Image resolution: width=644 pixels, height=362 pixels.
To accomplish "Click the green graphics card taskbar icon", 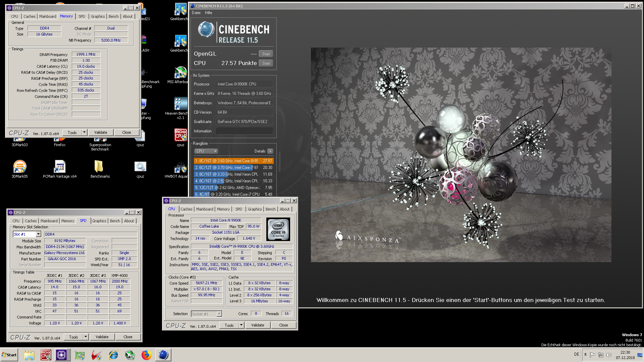I will coord(80,355).
